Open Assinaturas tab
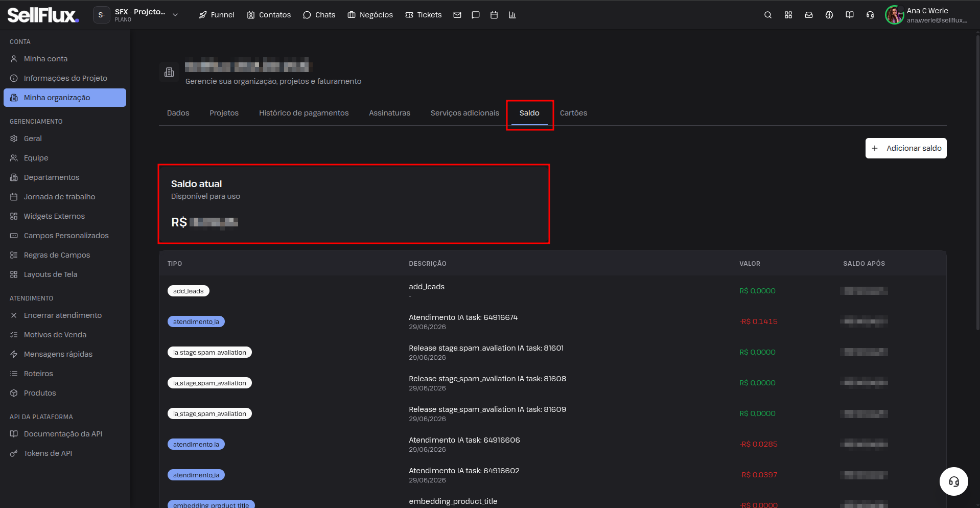Image resolution: width=980 pixels, height=508 pixels. [x=389, y=113]
